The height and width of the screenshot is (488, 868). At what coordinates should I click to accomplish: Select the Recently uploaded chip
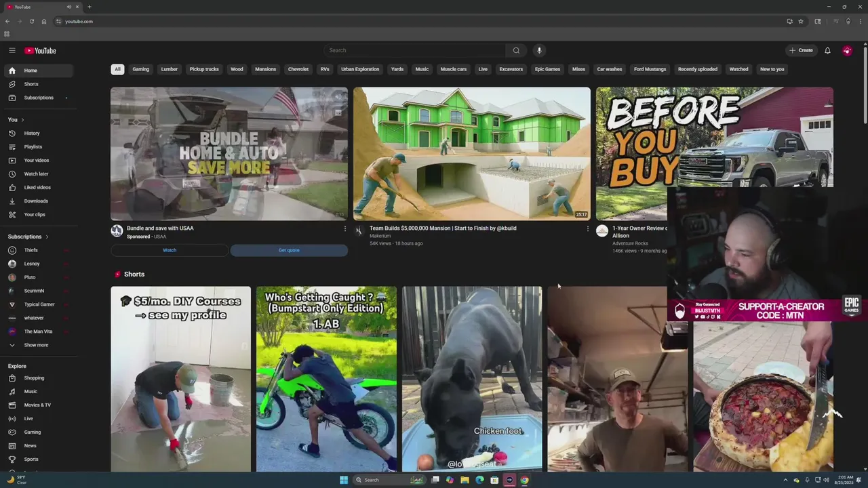(x=698, y=69)
